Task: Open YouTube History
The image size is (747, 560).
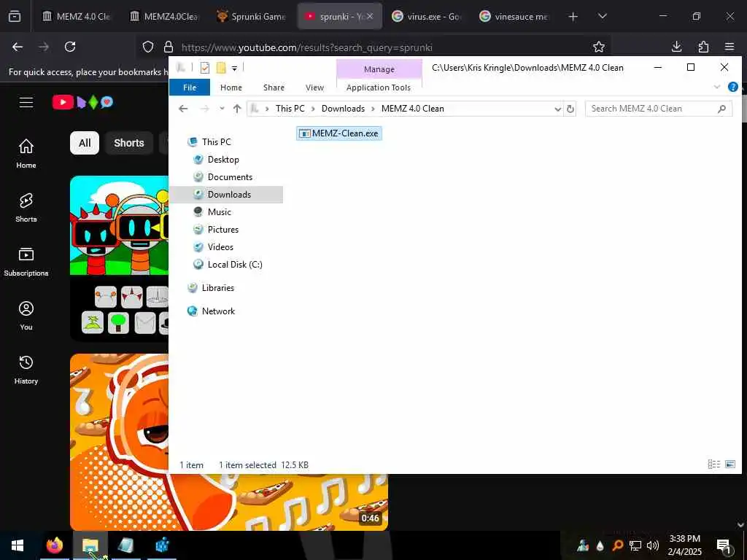Action: click(26, 370)
